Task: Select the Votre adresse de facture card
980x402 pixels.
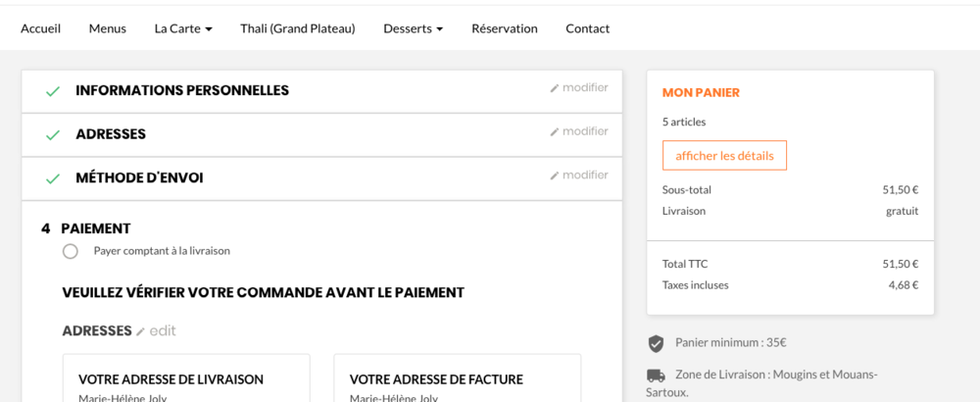Action: [x=457, y=379]
